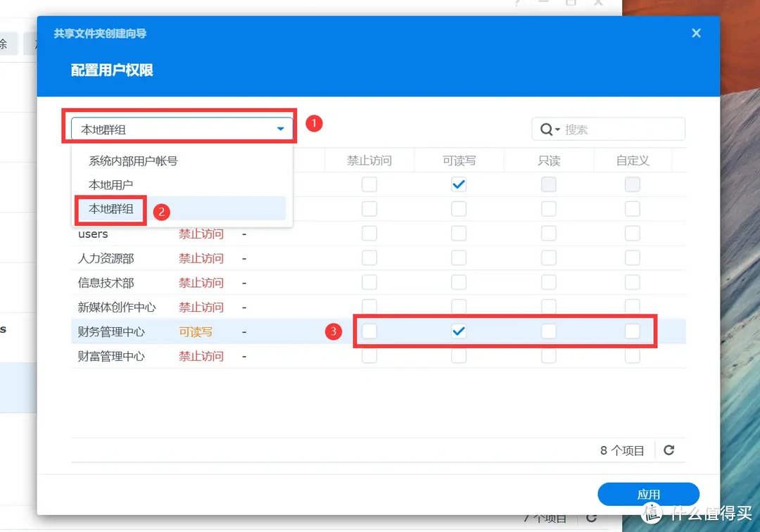Click the 可读写 column header
The height and width of the screenshot is (532, 760).
tap(458, 160)
